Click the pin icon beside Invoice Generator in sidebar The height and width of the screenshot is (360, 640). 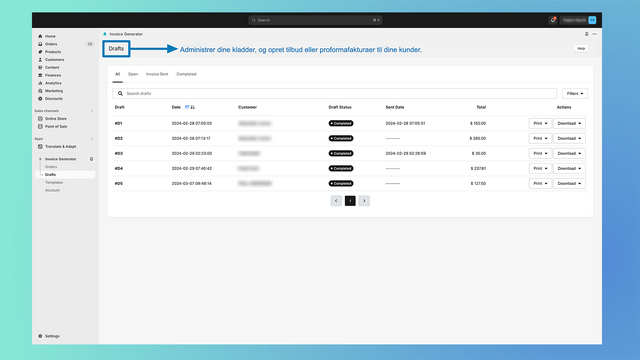coord(91,159)
